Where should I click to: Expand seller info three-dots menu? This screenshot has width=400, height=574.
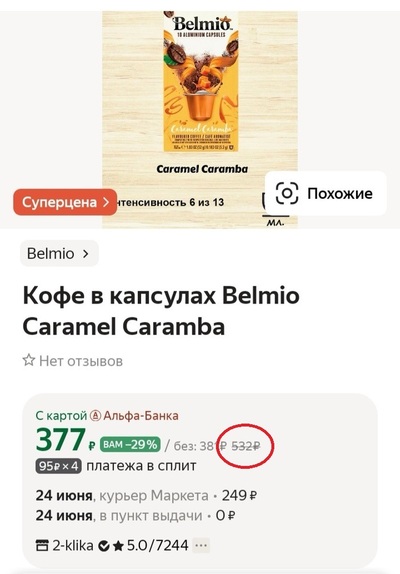[201, 545]
